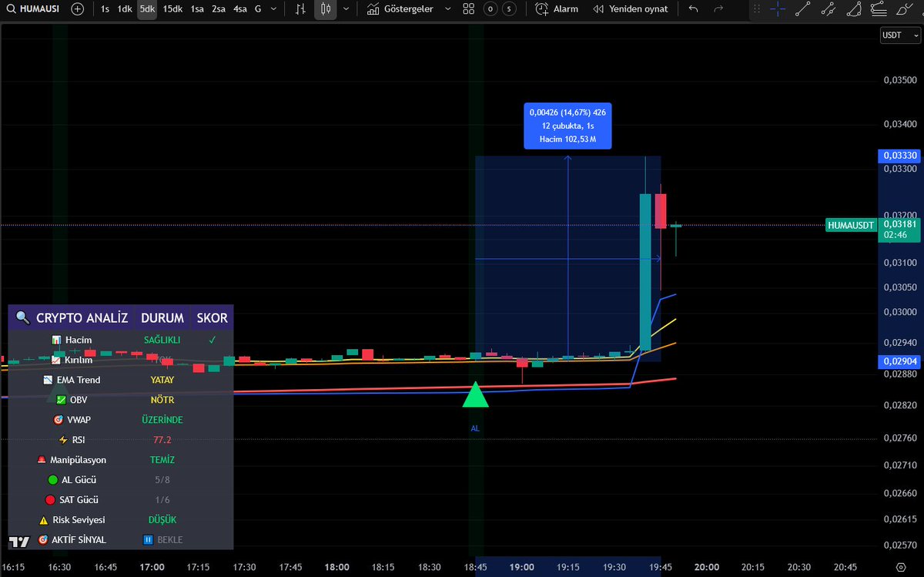Click the ÜZERİNDE status value
Image resolution: width=924 pixels, height=577 pixels.
coord(162,420)
